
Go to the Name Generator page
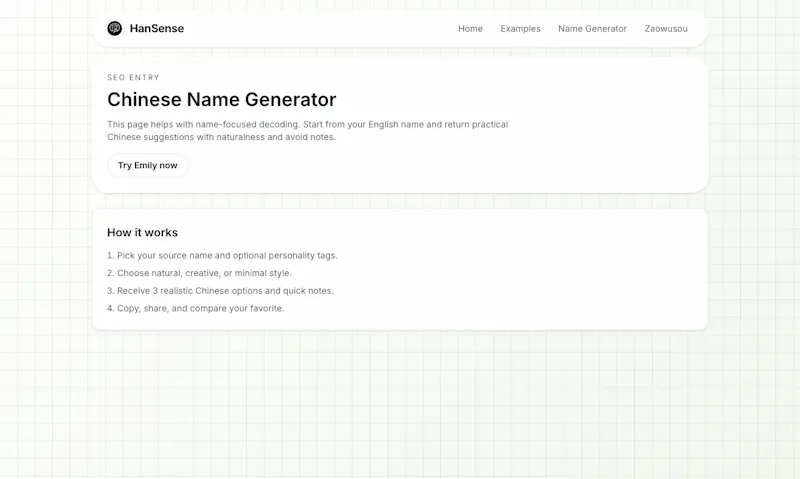pyautogui.click(x=592, y=29)
